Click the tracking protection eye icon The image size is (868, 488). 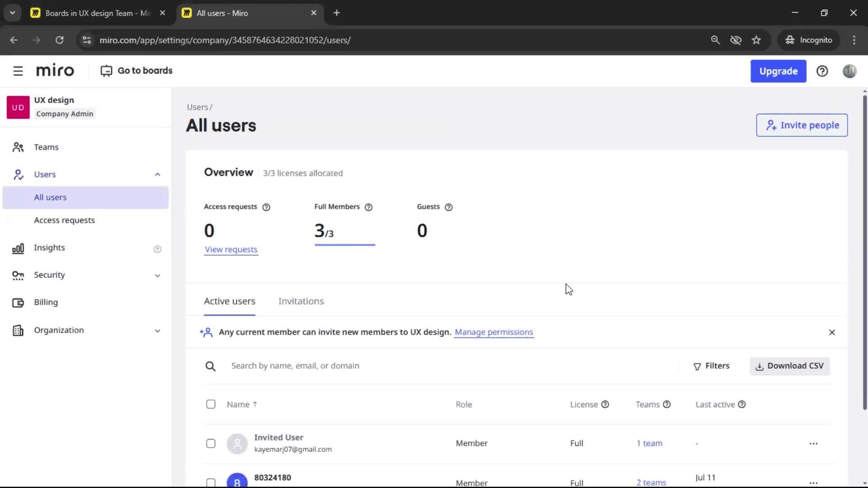736,40
